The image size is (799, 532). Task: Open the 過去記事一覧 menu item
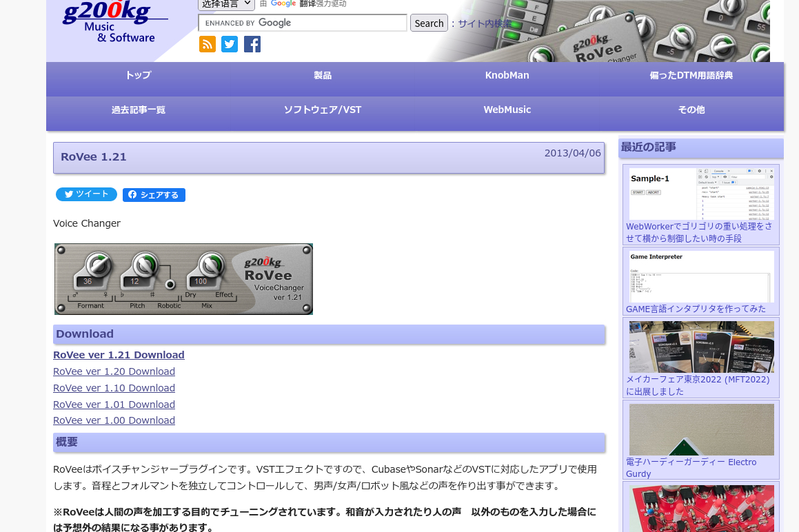click(139, 110)
